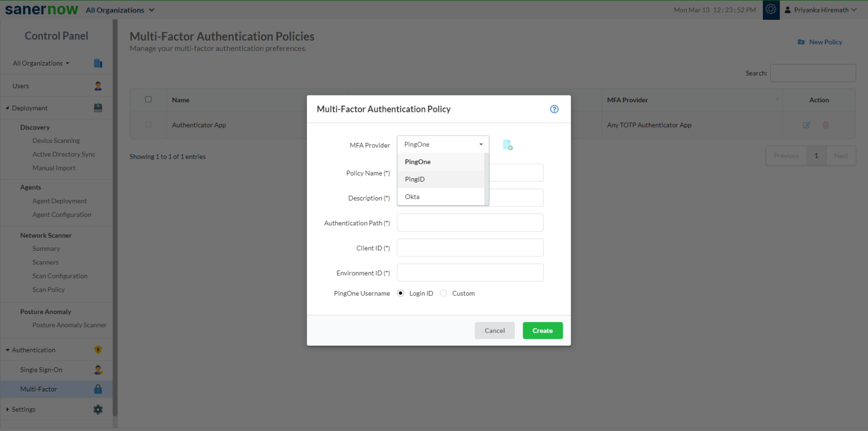
Task: Click the red delete trash icon
Action: pyautogui.click(x=825, y=125)
